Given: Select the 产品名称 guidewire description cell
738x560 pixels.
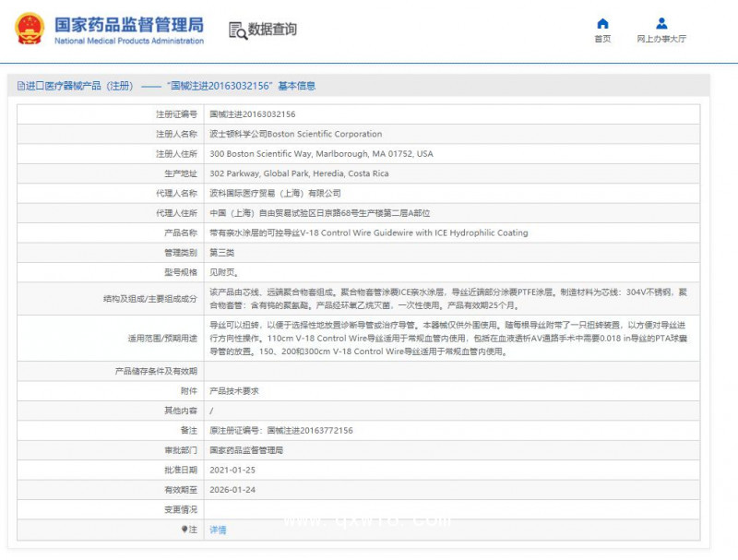Looking at the screenshot, I should (369, 232).
